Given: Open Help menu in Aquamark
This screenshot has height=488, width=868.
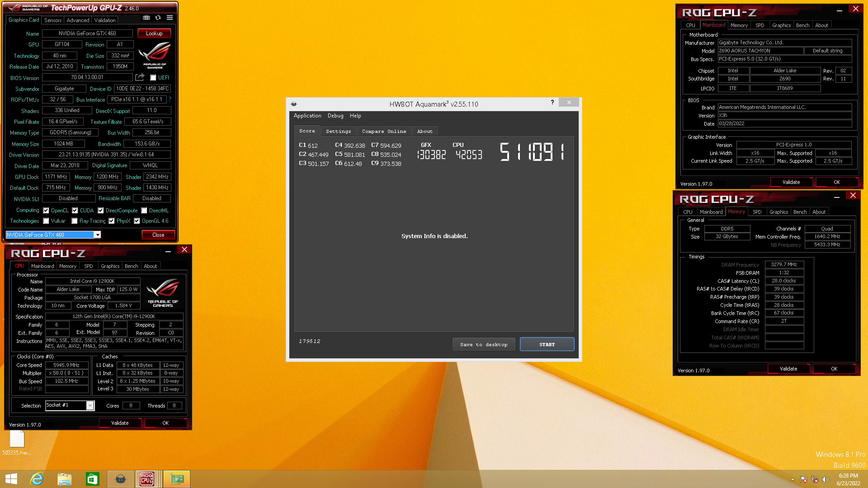Looking at the screenshot, I should point(355,116).
